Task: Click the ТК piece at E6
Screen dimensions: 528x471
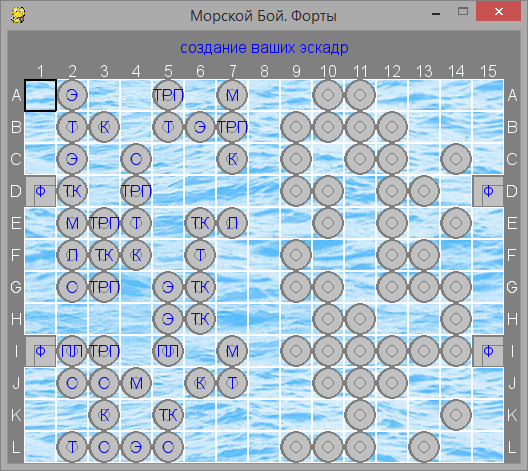Action: pos(200,223)
